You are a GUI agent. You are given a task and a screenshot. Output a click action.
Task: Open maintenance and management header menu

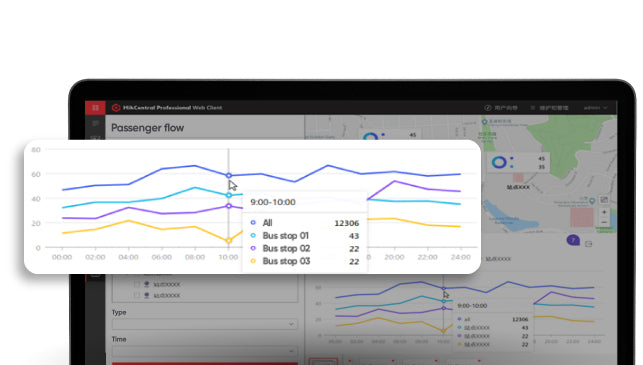(x=549, y=108)
